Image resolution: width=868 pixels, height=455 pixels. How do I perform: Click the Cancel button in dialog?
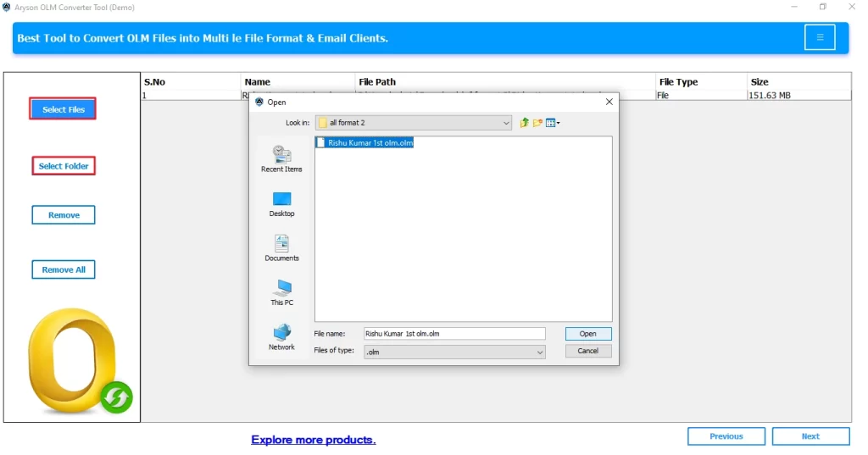point(588,351)
